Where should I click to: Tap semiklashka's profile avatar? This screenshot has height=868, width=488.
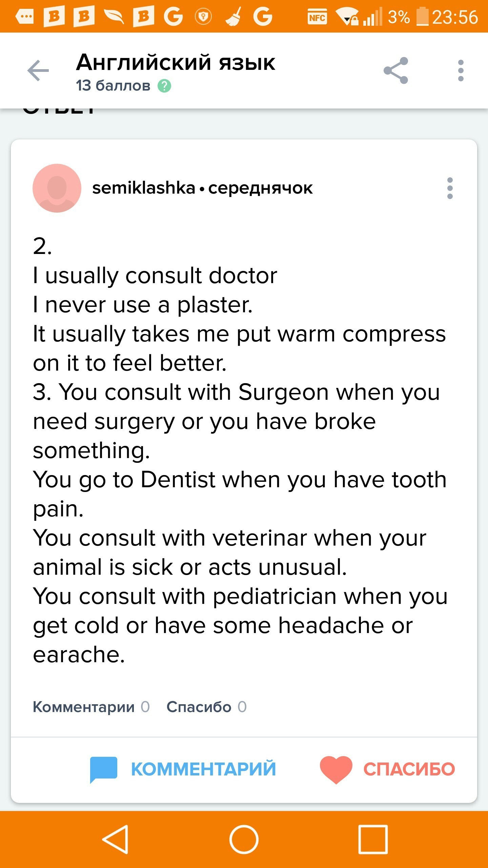[x=57, y=188]
